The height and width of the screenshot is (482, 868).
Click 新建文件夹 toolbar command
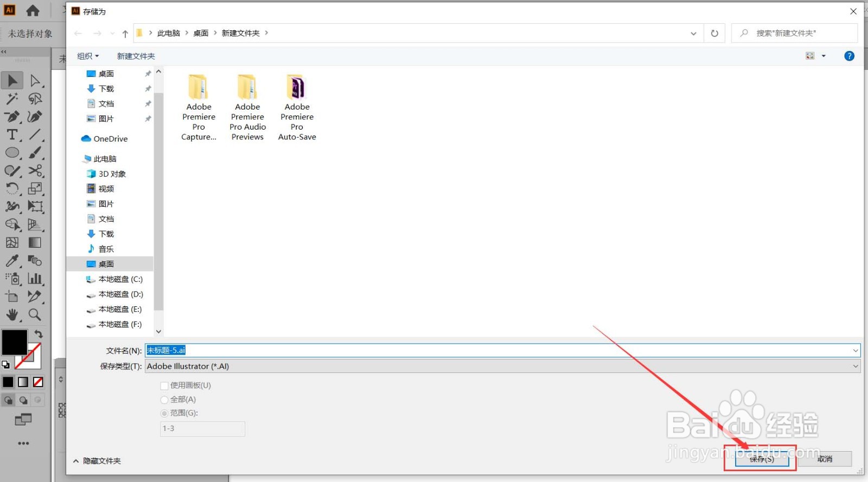[x=136, y=56]
